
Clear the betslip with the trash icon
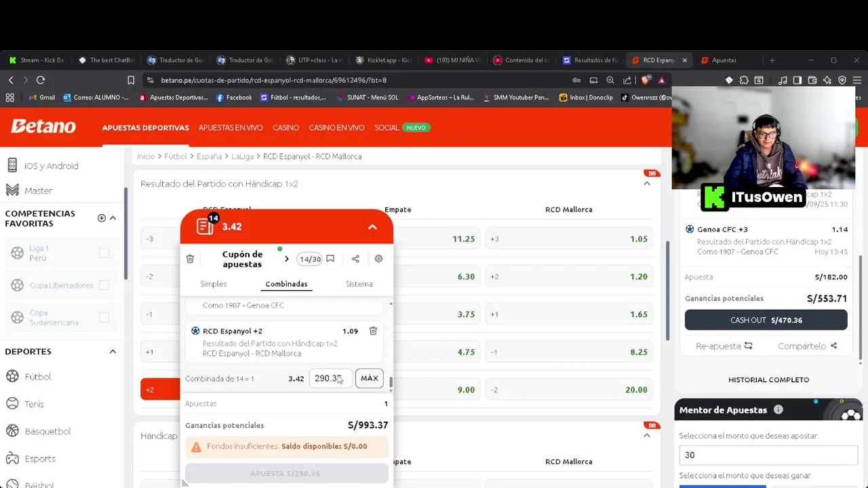(x=190, y=259)
